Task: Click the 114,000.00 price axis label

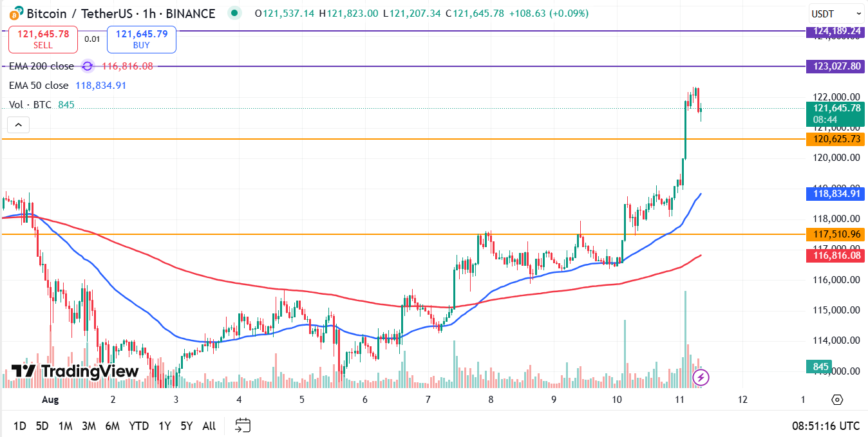Action: tap(836, 340)
